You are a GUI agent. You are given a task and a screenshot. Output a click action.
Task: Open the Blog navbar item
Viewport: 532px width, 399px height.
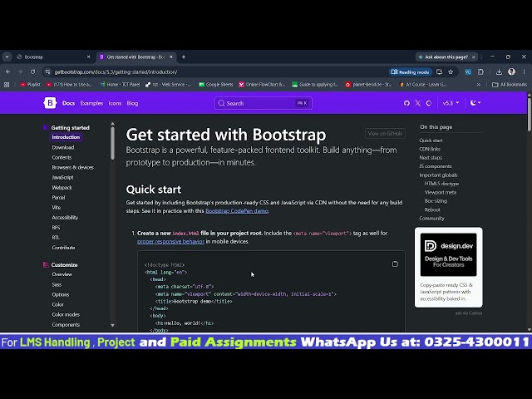[x=132, y=103]
